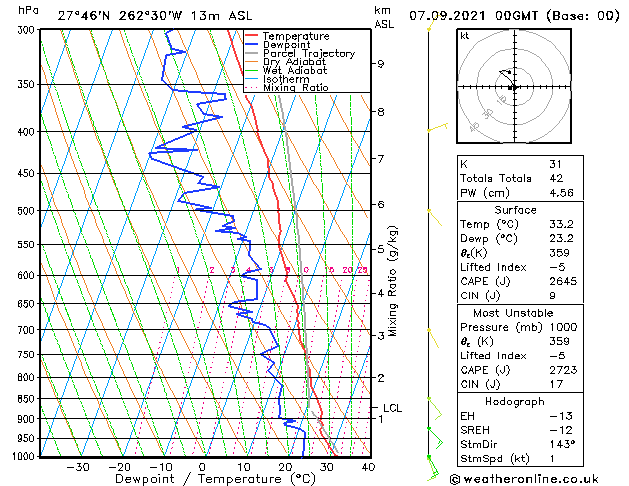The width and height of the screenshot is (629, 486).
Task: Click the hodograph center point
Action: click(515, 87)
